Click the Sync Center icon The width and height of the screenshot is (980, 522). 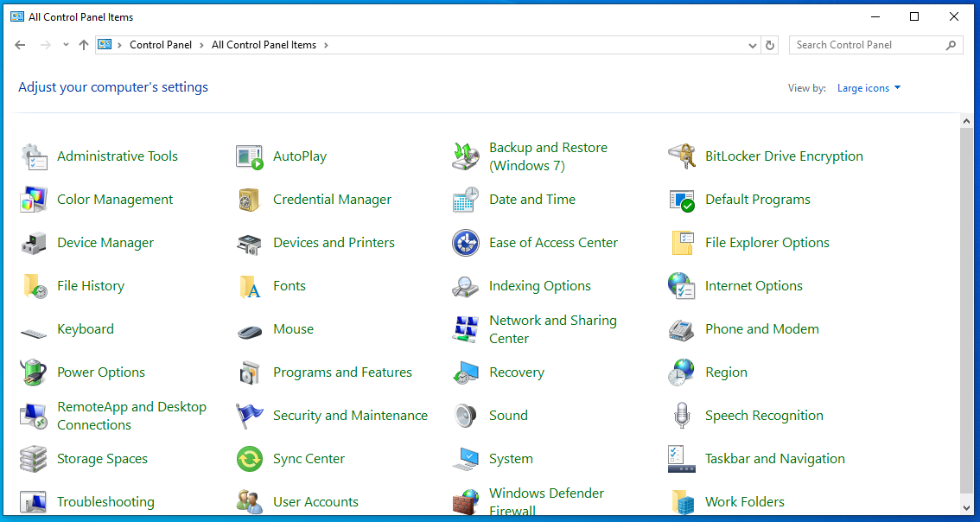tap(250, 458)
